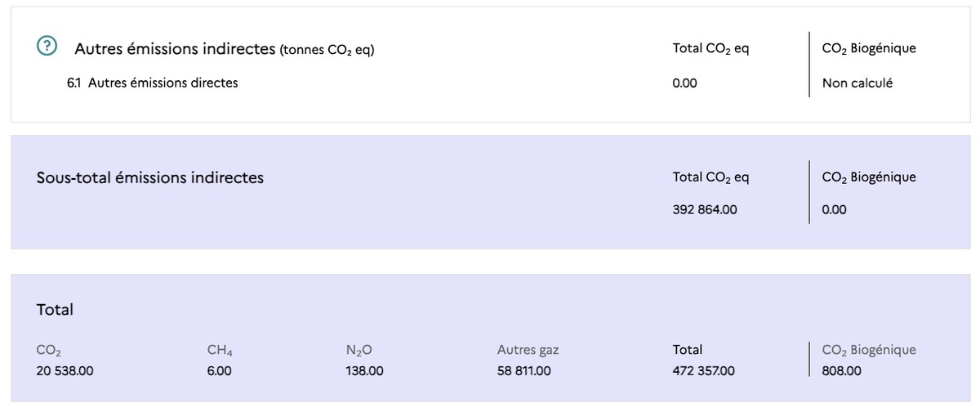Click the greyed 'CO₂ Biogénique' label above 808.00
980x412 pixels.
pyautogui.click(x=869, y=350)
